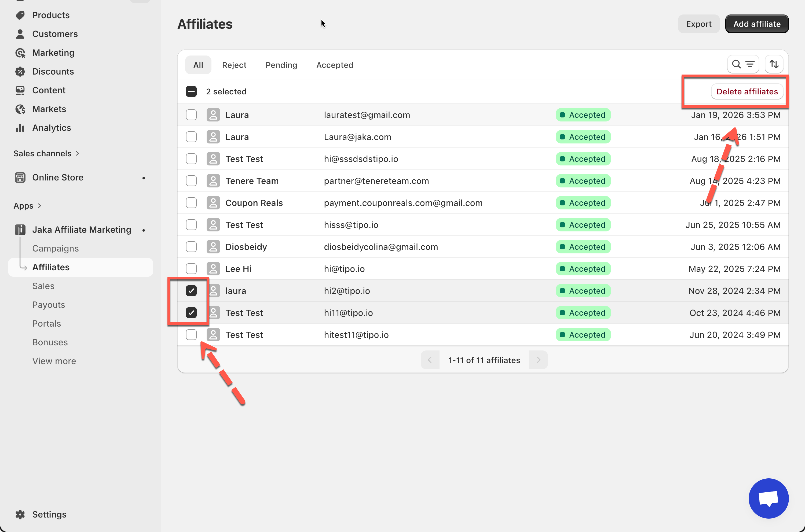
Task: Click the Online Store icon
Action: 20,178
